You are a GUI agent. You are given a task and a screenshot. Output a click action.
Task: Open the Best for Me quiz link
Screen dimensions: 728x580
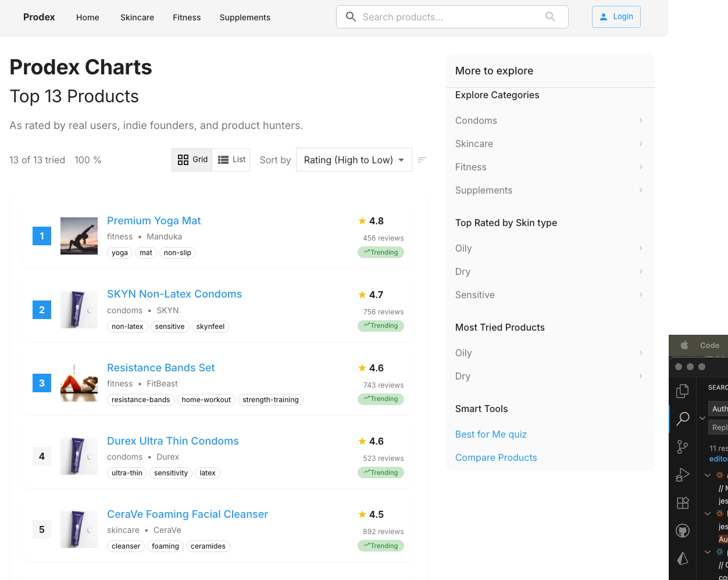(x=491, y=434)
